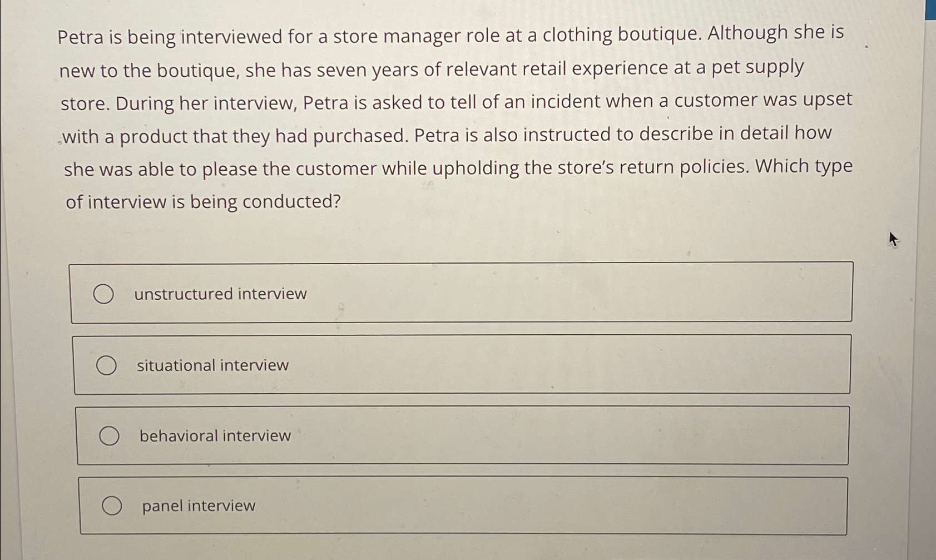Select the situational interview radio button
The width and height of the screenshot is (936, 560).
point(108,364)
